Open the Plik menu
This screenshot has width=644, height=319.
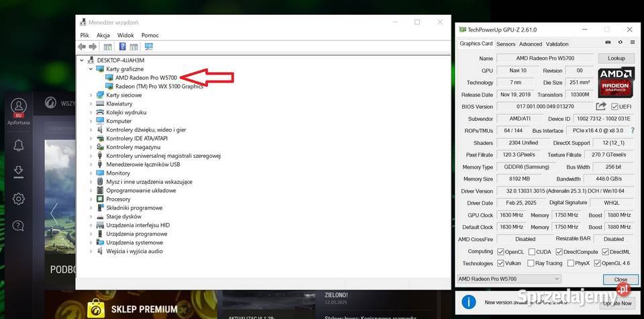85,36
